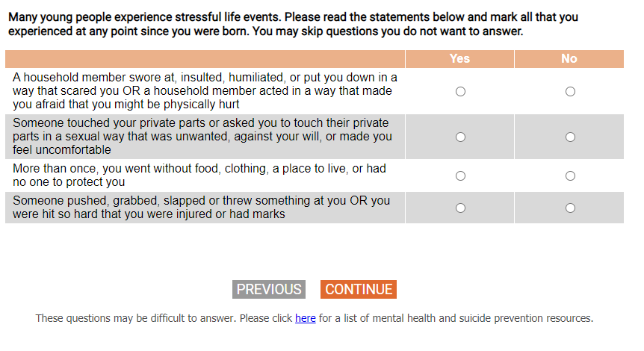
Task: Click the No column header
Action: click(x=569, y=59)
